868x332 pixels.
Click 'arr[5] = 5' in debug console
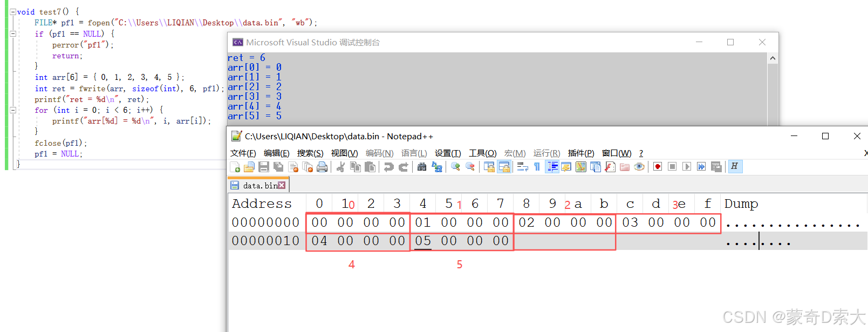(255, 116)
